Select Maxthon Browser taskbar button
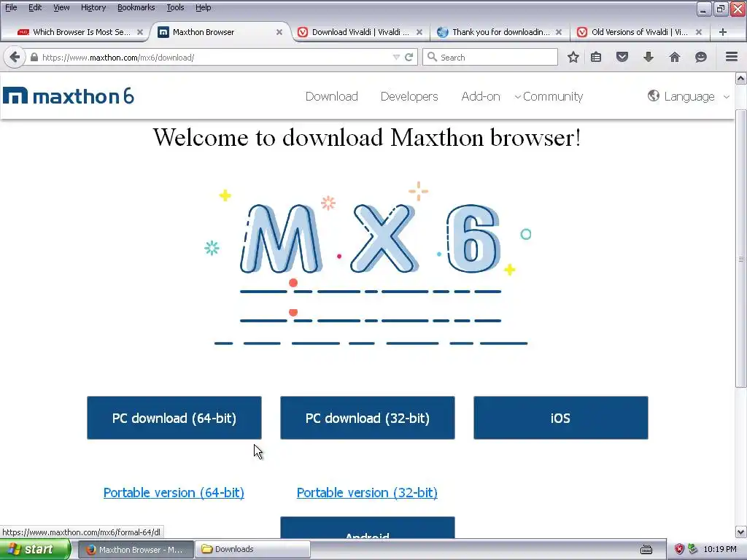This screenshot has height=560, width=747. (136, 550)
